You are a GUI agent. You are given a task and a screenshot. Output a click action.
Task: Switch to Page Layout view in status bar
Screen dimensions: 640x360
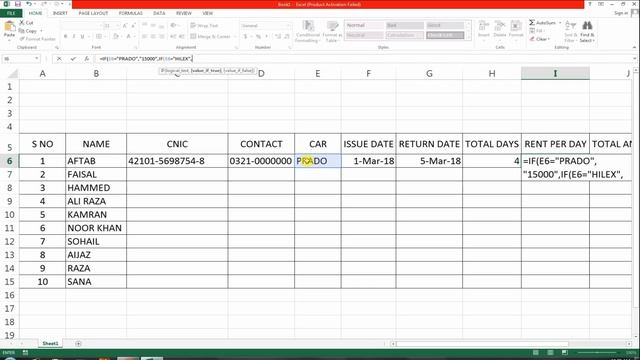click(550, 352)
